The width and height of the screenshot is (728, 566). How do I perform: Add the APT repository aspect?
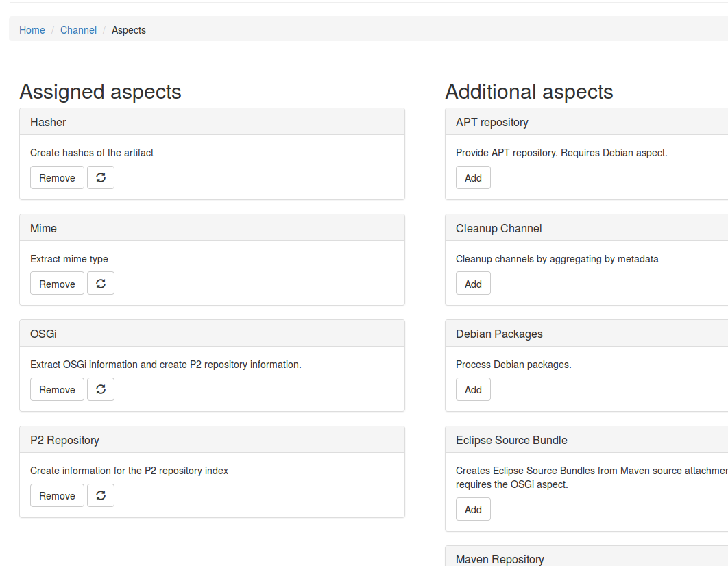(x=473, y=177)
